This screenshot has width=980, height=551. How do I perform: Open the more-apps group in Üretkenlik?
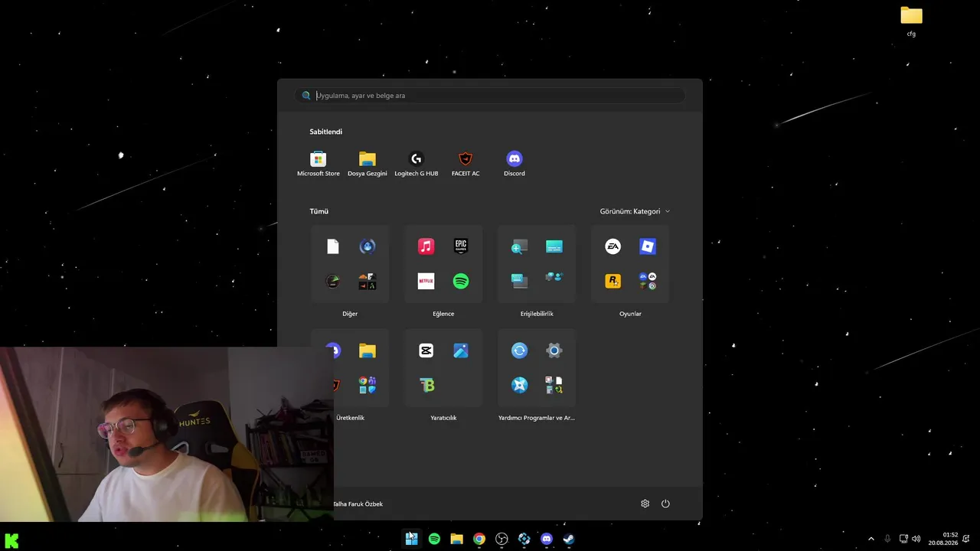(367, 386)
